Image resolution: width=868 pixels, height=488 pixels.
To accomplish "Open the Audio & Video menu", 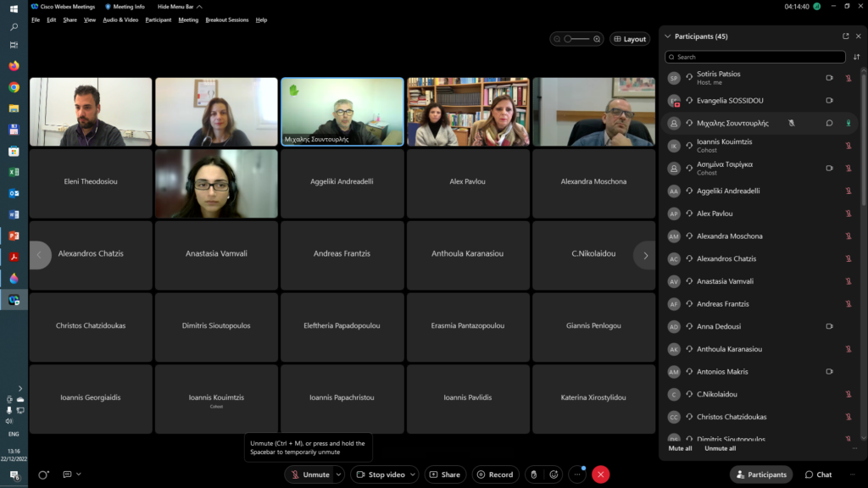I will [120, 19].
